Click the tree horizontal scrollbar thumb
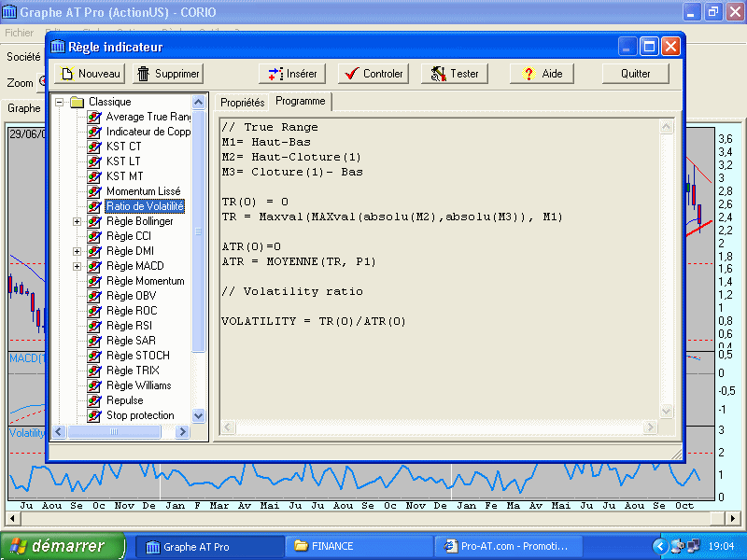This screenshot has width=747, height=560. pos(114,432)
